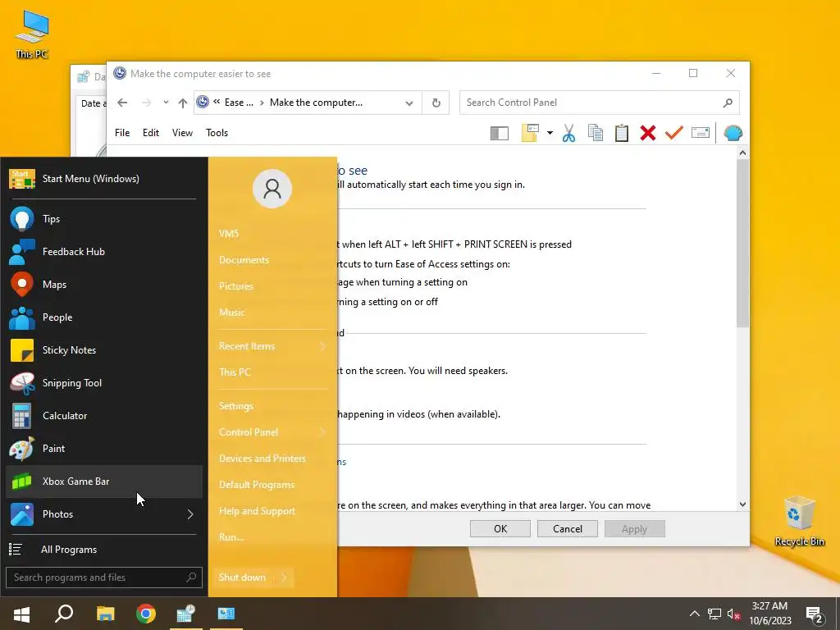This screenshot has width=840, height=630.
Task: Click the VM5 user name
Action: tap(229, 234)
